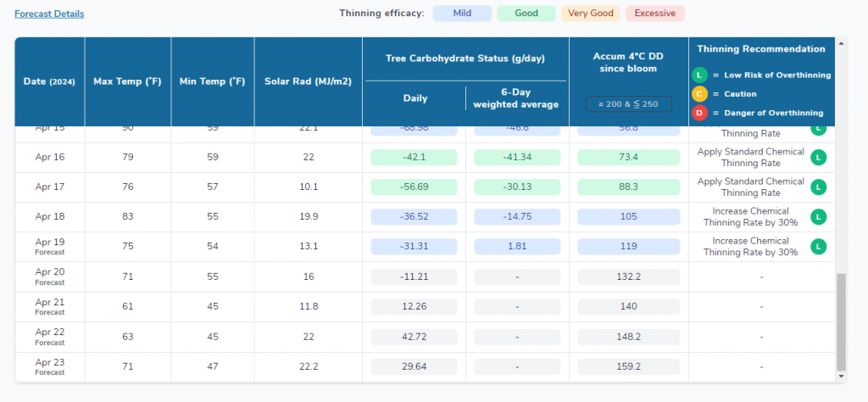Select the Mild thinning efficacy badge
This screenshot has height=402, width=868.
[x=462, y=14]
